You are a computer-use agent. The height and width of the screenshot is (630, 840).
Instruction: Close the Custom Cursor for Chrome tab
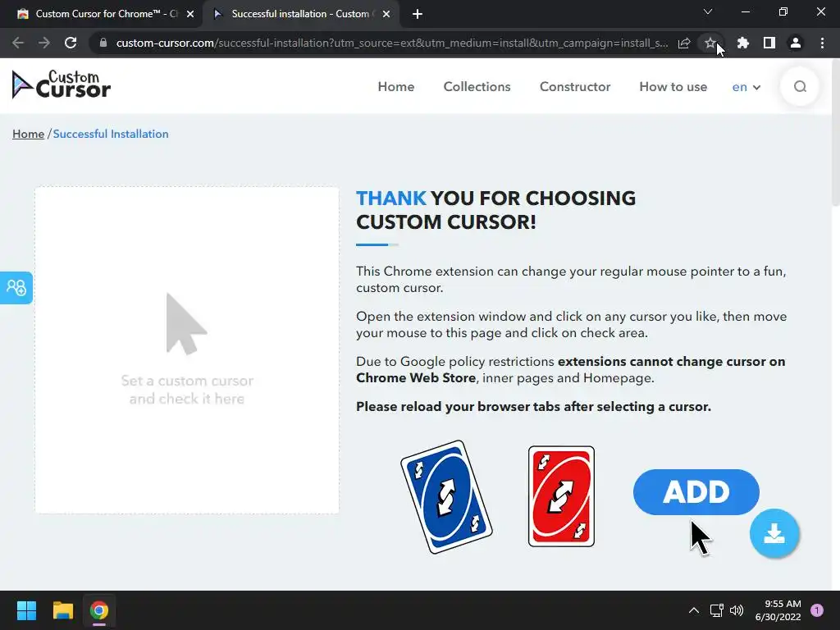[x=190, y=14]
